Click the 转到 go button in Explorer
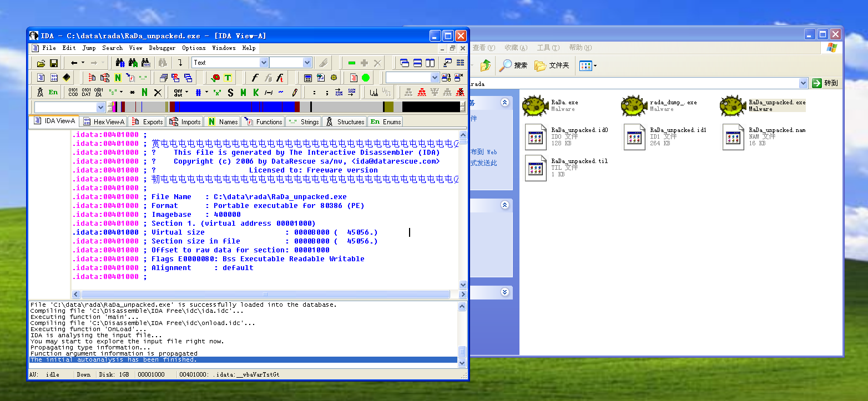The height and width of the screenshot is (401, 868). click(x=825, y=83)
